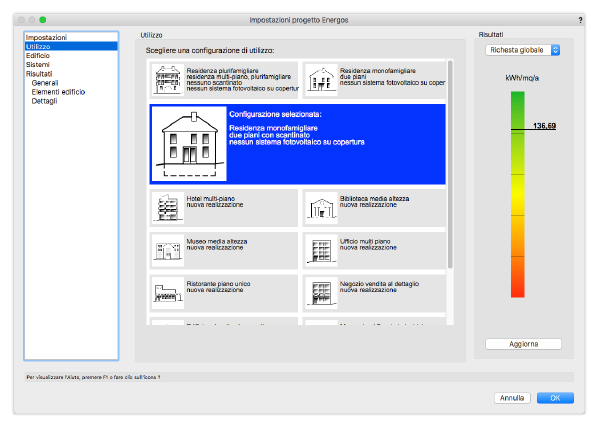
Task: Pick the Ristorante piano unico icon
Action: [168, 293]
